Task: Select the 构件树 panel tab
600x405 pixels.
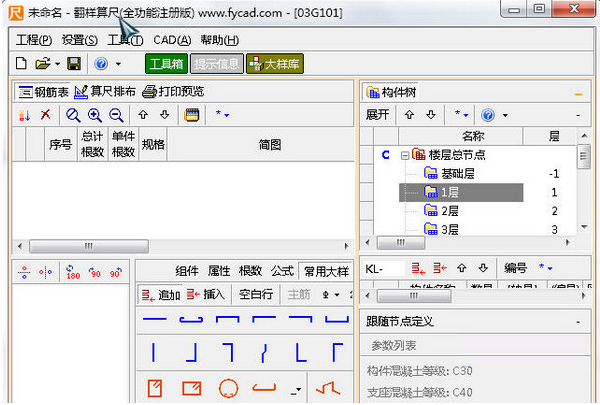Action: point(391,92)
